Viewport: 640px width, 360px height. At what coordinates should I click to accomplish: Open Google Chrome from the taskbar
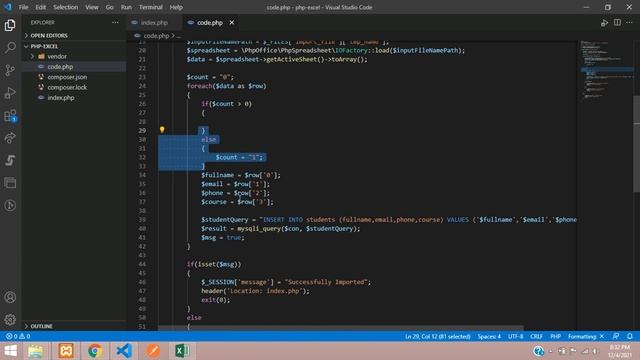pyautogui.click(x=95, y=351)
